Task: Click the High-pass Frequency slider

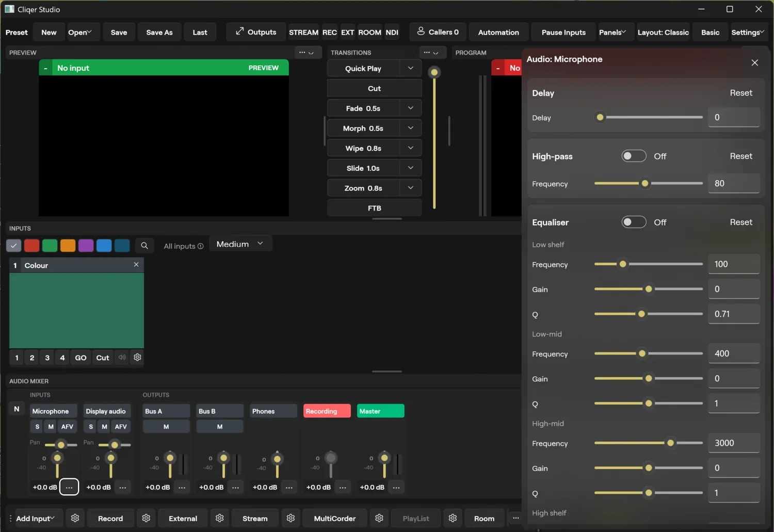Action: (649, 183)
